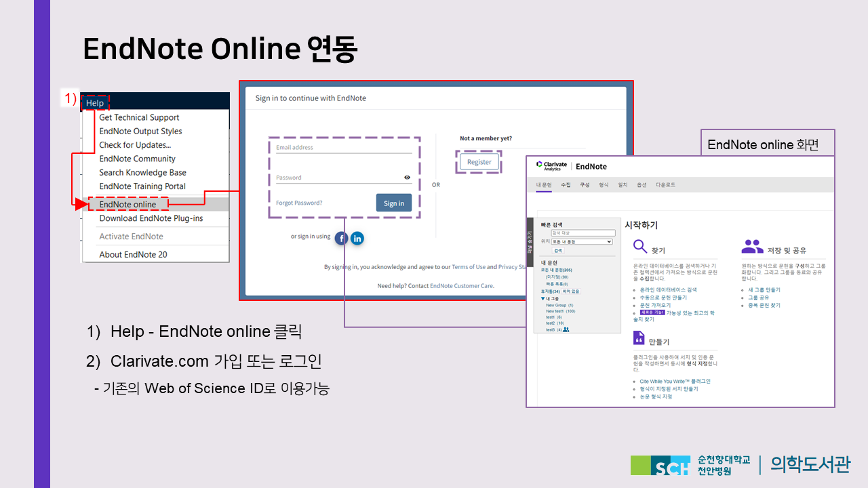Switch to the 옵션 tab
The width and height of the screenshot is (868, 488).
tap(642, 185)
